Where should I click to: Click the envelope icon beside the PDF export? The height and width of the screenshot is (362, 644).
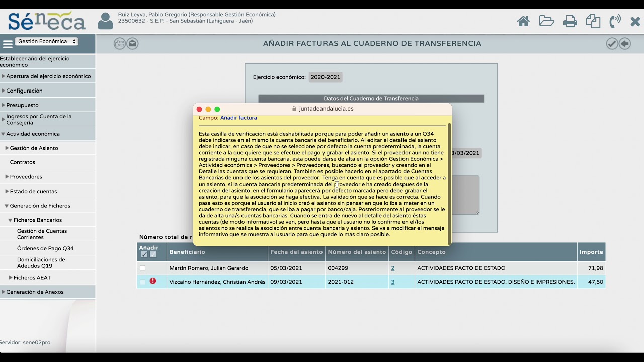pos(132,44)
